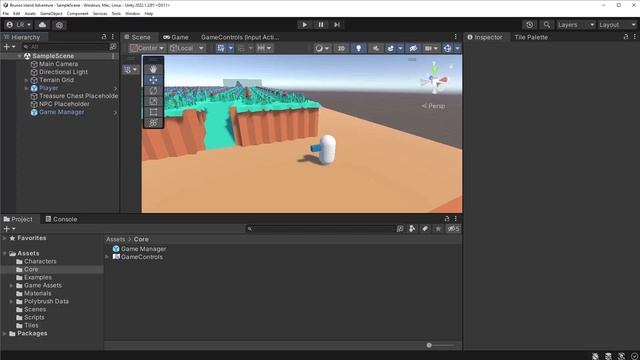Screen dimensions: 640x360
Task: Click Project search-in-window icon
Action: [400, 229]
